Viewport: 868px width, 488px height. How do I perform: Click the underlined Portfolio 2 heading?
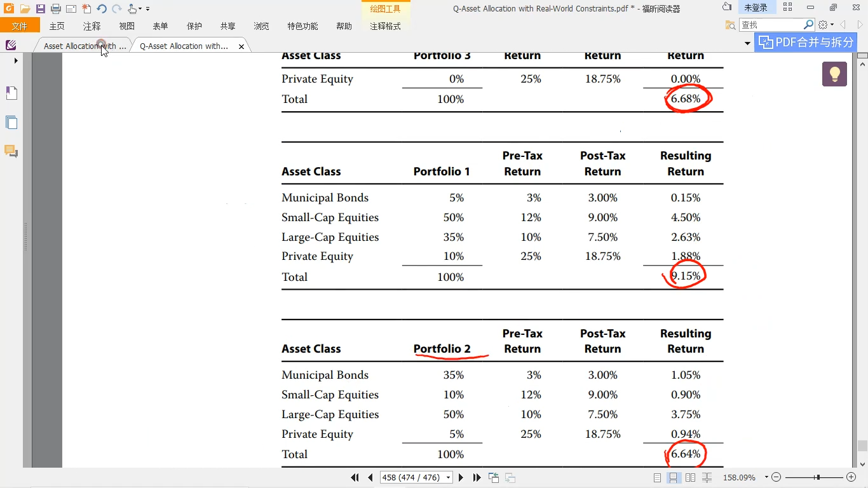(442, 349)
